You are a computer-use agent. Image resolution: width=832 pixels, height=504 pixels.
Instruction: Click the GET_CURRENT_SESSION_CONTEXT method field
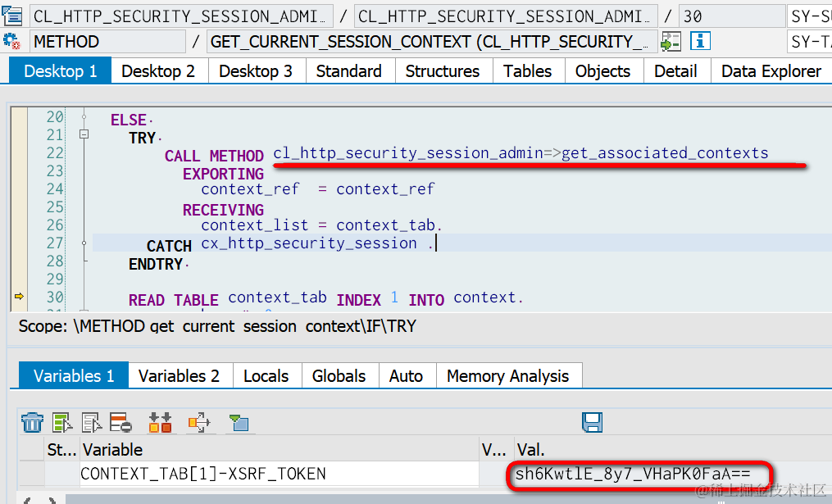click(432, 41)
